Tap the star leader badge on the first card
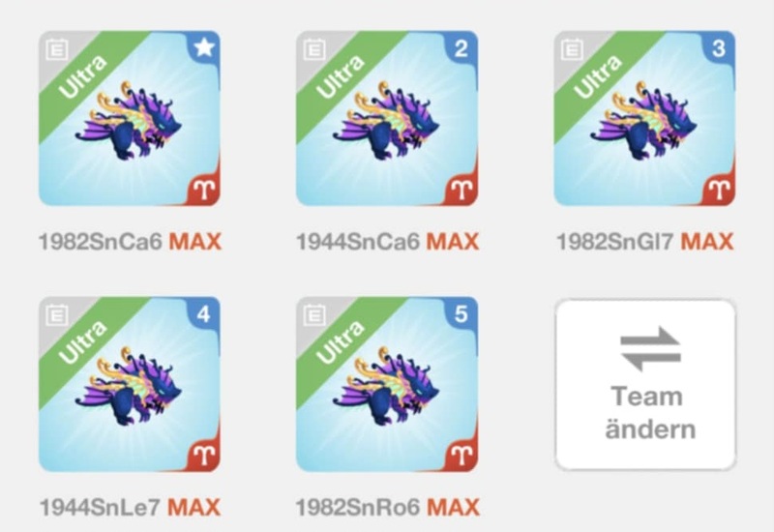 click(x=204, y=47)
